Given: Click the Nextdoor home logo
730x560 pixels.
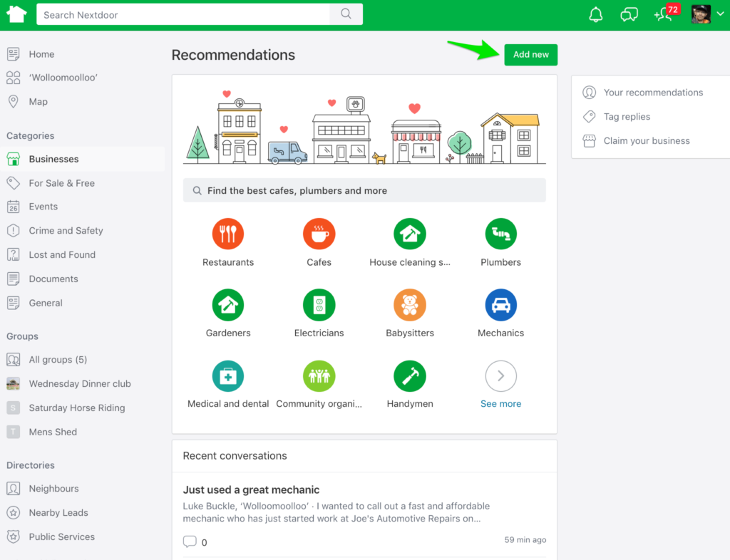Looking at the screenshot, I should 17,14.
